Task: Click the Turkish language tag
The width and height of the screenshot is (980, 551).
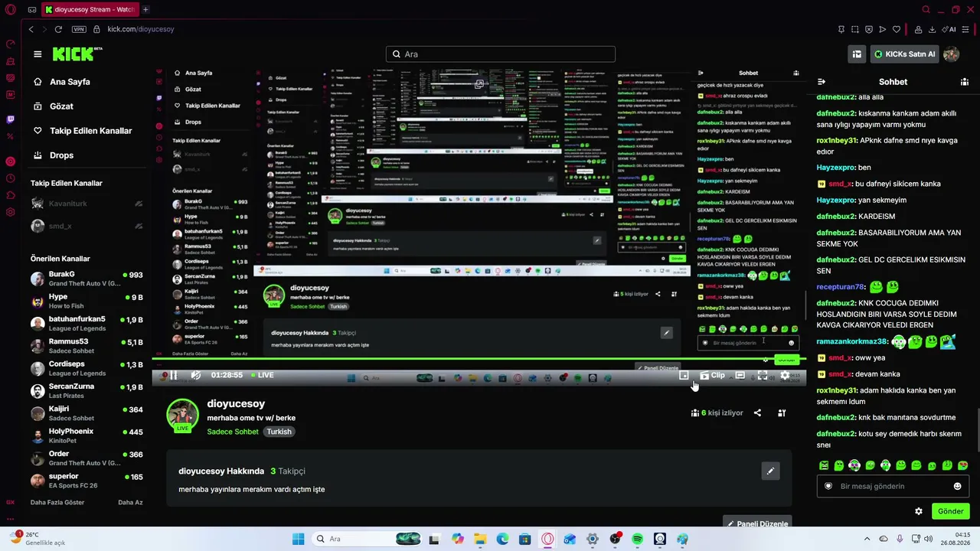Action: click(279, 432)
